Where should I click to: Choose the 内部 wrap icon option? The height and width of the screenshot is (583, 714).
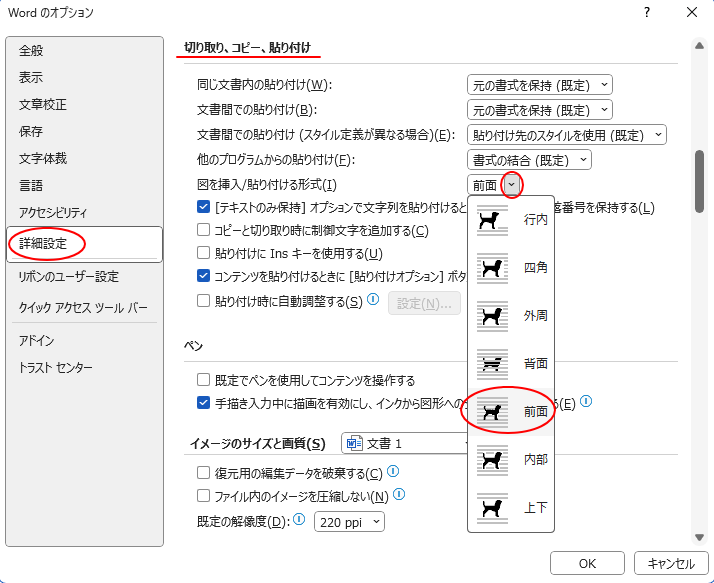[x=492, y=460]
